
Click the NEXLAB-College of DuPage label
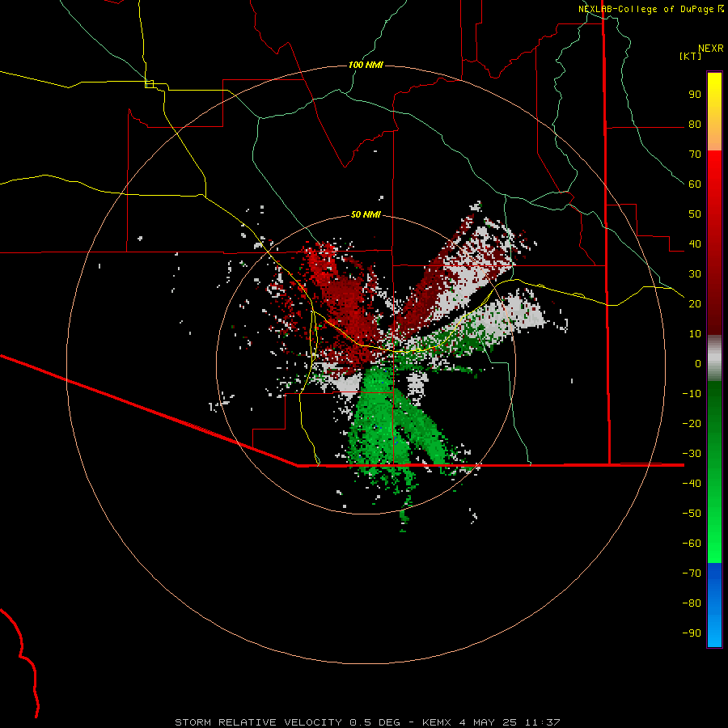pyautogui.click(x=646, y=9)
